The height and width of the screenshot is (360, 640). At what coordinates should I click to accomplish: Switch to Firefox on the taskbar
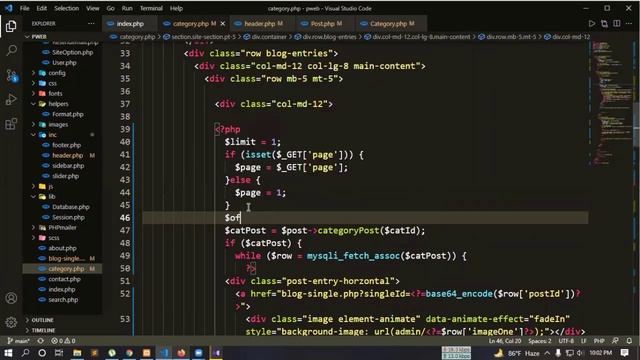(182, 353)
